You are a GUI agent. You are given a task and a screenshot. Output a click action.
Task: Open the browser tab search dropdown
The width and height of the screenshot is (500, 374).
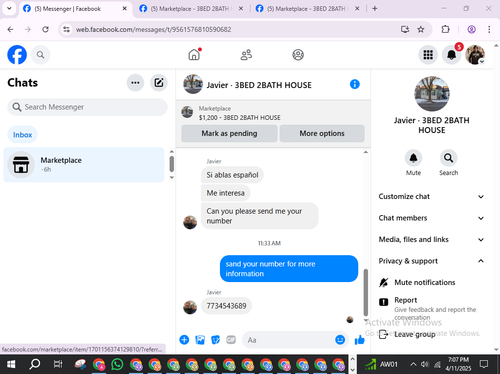coord(9,9)
